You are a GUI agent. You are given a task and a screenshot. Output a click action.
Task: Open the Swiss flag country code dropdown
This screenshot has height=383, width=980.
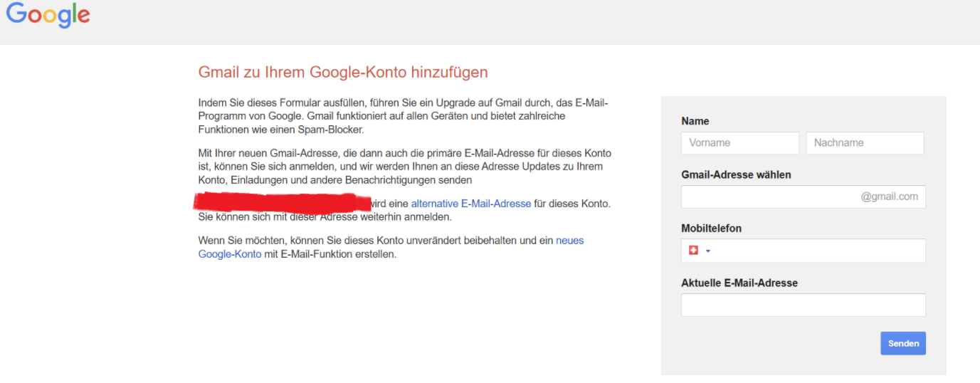point(700,251)
